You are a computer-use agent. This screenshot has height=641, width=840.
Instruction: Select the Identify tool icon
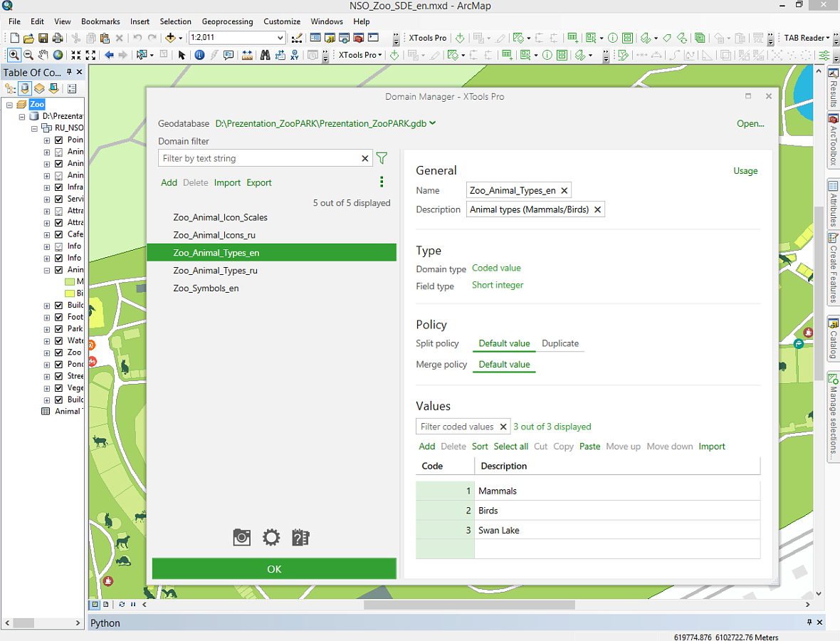[x=199, y=55]
